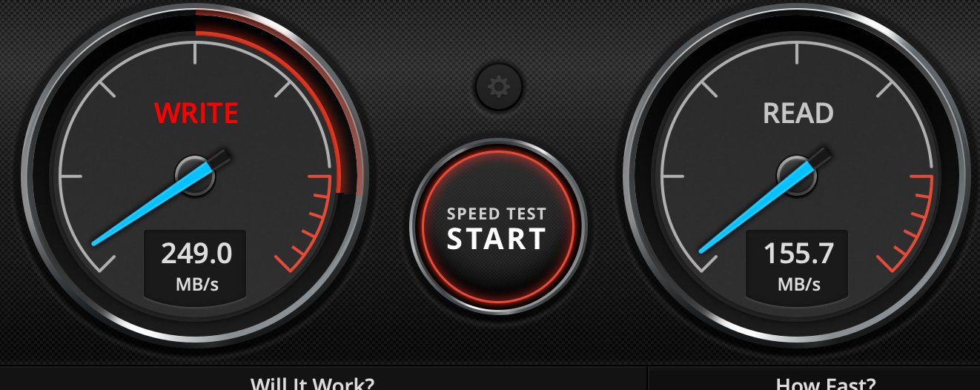Click the top tick mark of READ gauge
This screenshot has height=390, width=980.
[798, 53]
